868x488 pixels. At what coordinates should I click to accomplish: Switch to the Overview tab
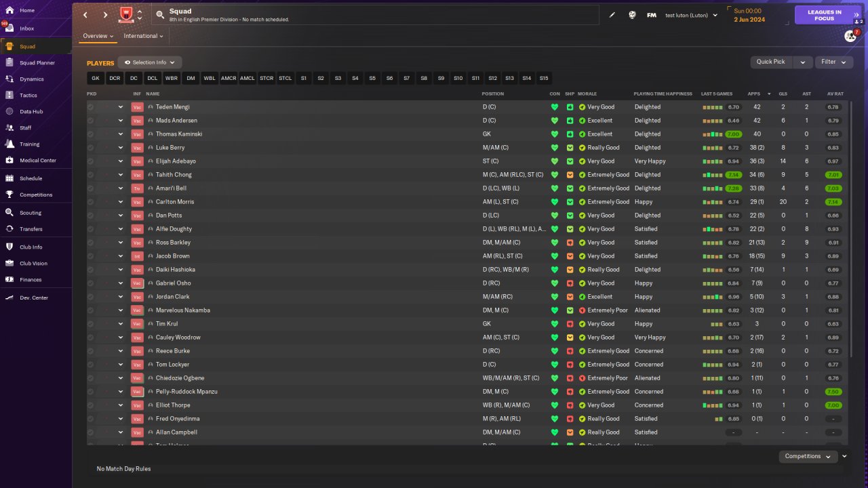pos(98,36)
